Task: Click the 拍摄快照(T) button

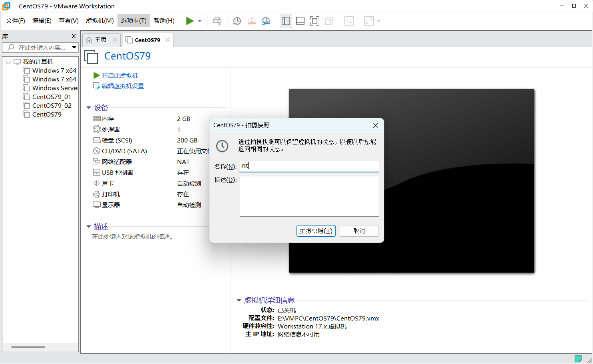Action: pos(316,231)
